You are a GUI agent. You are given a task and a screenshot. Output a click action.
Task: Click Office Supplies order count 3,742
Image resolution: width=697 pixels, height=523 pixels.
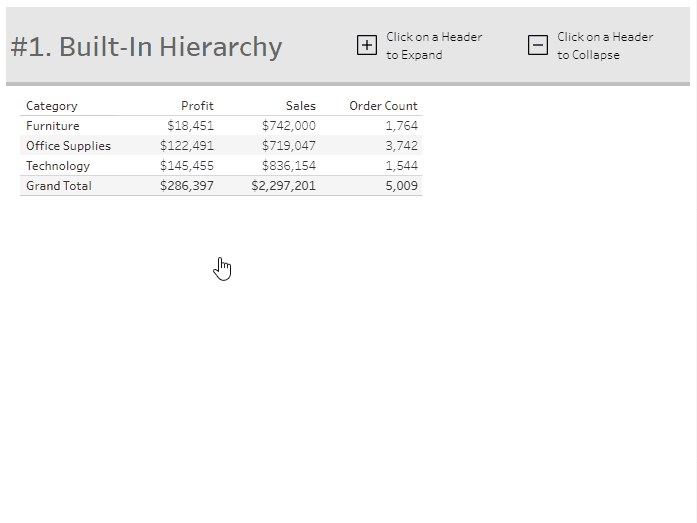[401, 146]
